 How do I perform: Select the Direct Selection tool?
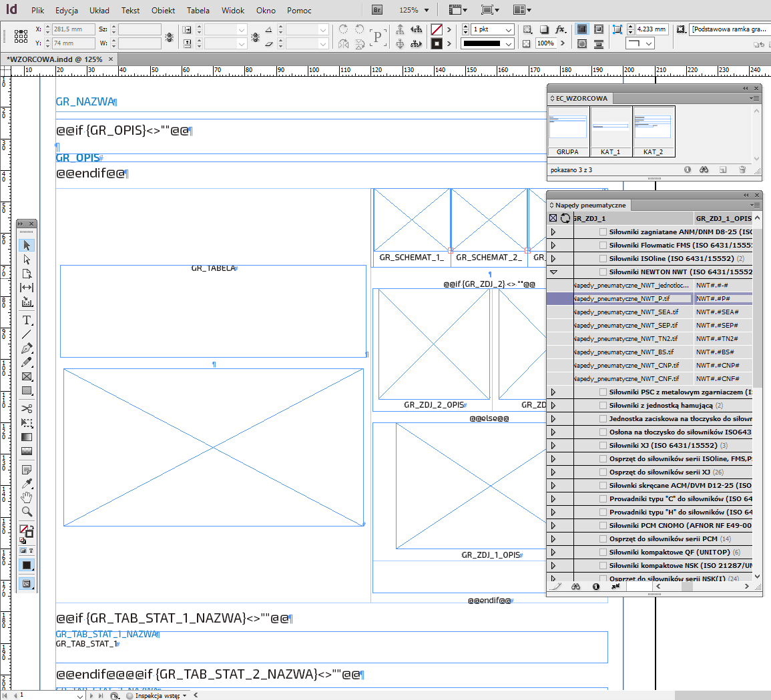click(27, 259)
